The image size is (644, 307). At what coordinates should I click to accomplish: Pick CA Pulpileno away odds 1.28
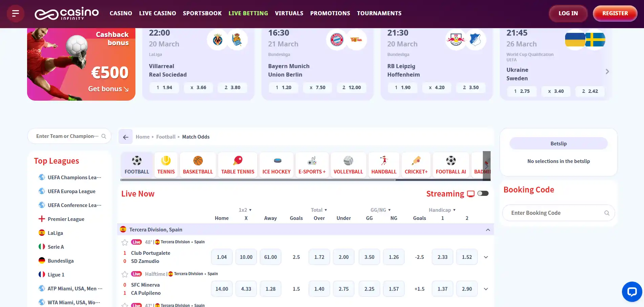point(271,289)
